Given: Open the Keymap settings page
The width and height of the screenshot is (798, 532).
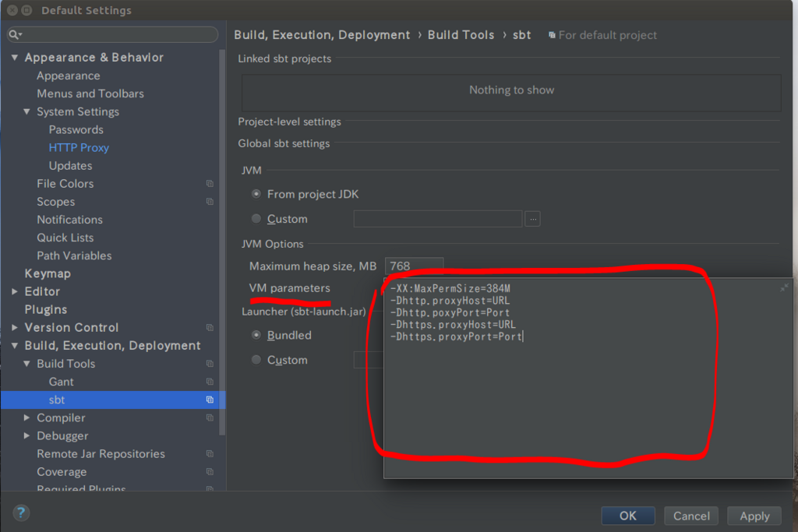Looking at the screenshot, I should 48,273.
